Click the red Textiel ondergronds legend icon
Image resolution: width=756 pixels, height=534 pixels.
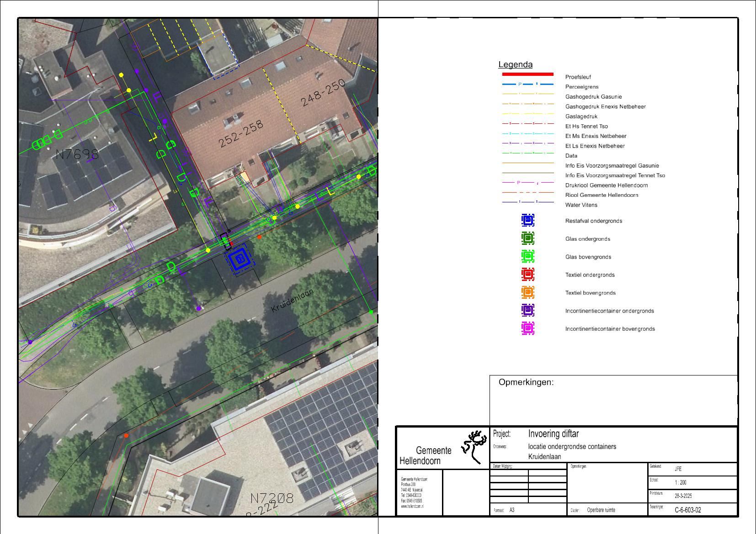tap(528, 275)
